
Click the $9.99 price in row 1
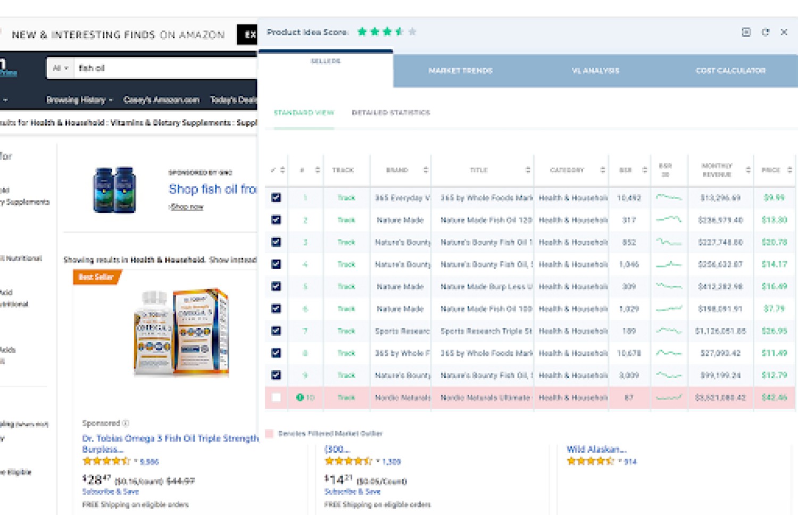(774, 197)
